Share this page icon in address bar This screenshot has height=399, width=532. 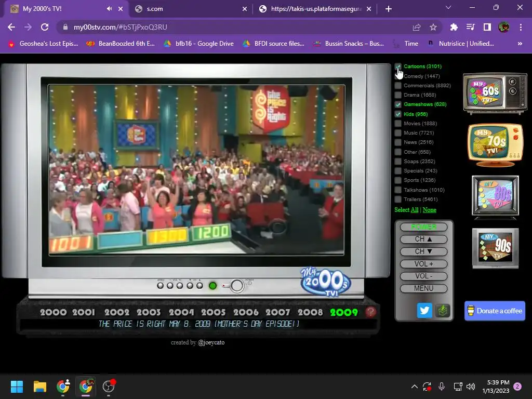tap(417, 27)
